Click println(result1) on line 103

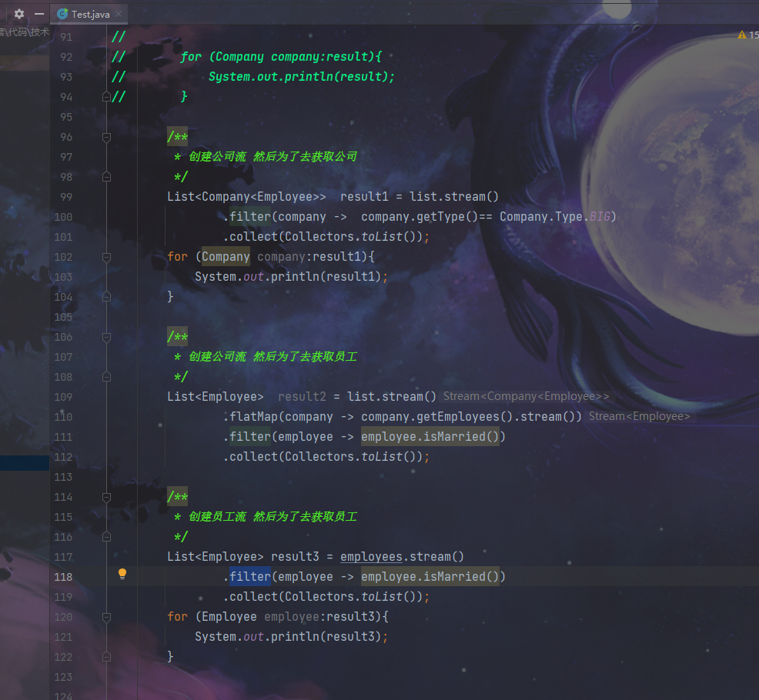coord(326,277)
